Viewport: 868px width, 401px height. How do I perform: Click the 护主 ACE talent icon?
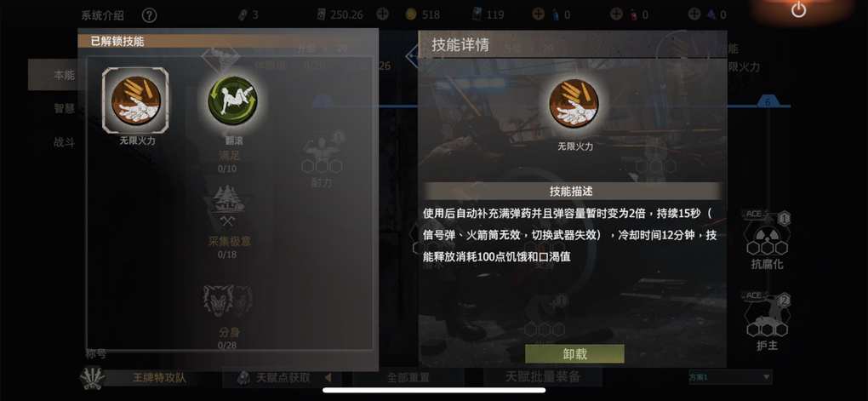pos(767,316)
